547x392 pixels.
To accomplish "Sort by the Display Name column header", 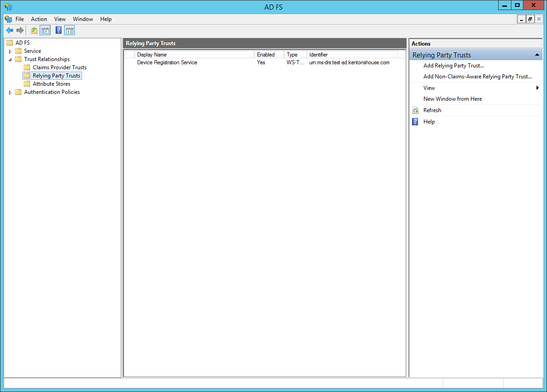I will point(194,55).
